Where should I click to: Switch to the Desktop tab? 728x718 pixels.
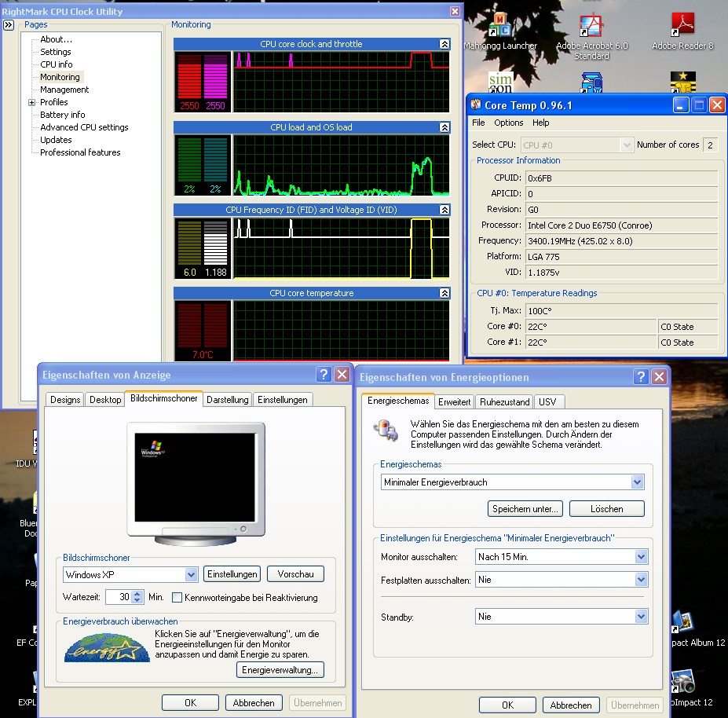click(x=105, y=400)
